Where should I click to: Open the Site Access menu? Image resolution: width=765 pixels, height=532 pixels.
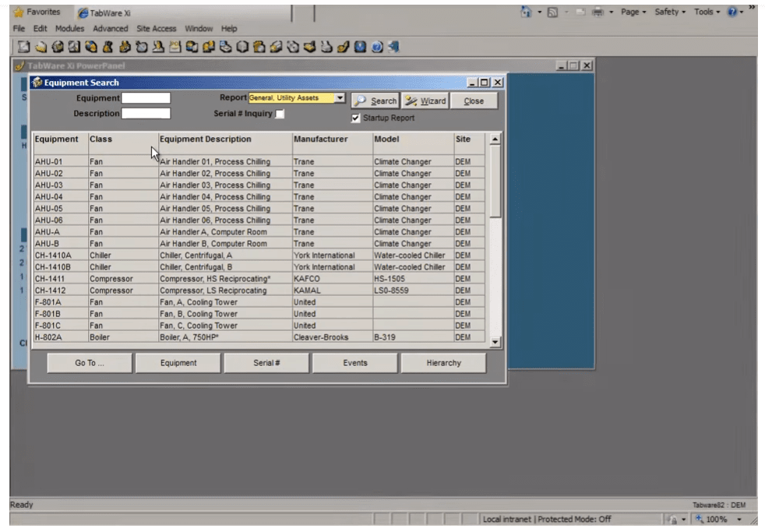pos(156,29)
